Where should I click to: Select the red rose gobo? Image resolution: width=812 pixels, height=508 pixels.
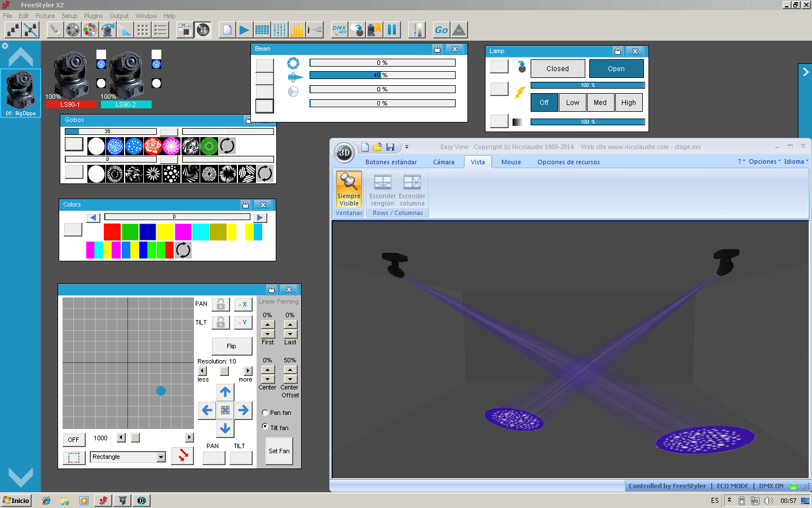click(x=153, y=146)
